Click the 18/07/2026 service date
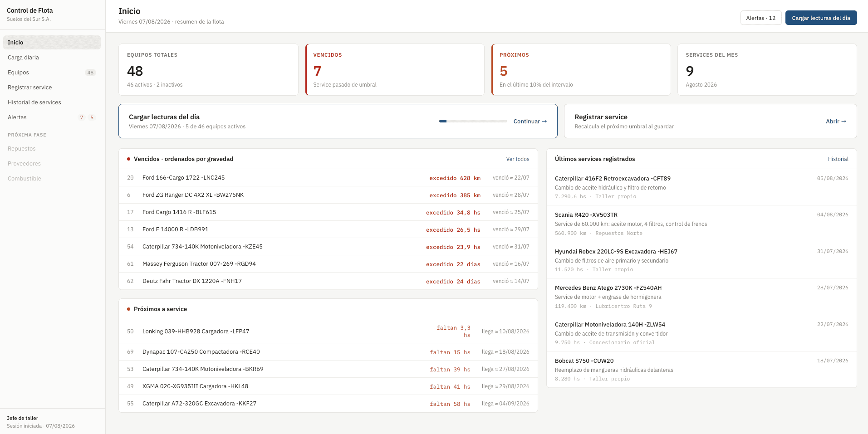The width and height of the screenshot is (868, 434). (833, 361)
